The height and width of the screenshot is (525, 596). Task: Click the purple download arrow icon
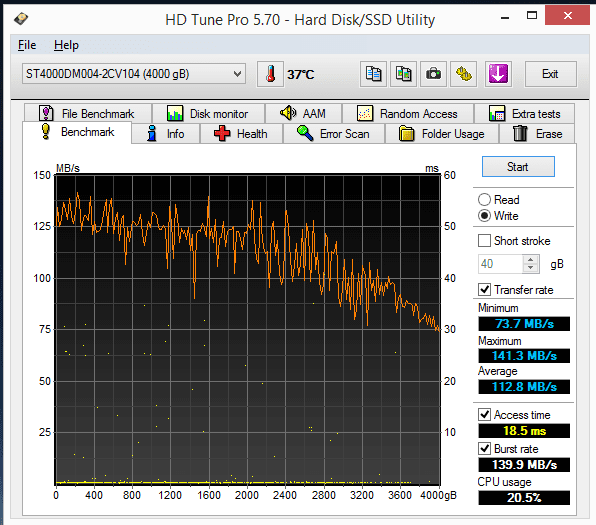(498, 74)
